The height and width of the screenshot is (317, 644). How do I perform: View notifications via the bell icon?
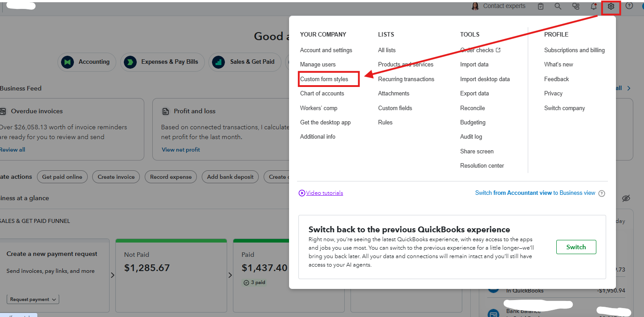tap(594, 6)
